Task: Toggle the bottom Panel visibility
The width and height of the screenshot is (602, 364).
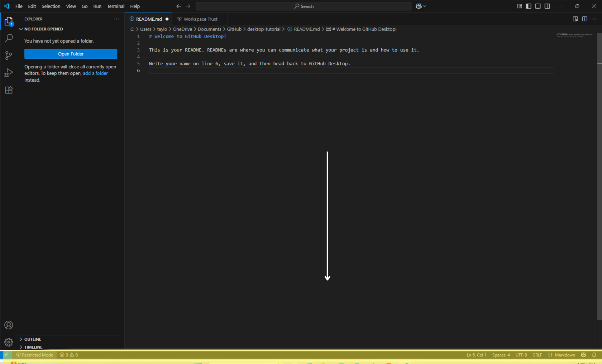Action: 538,6
